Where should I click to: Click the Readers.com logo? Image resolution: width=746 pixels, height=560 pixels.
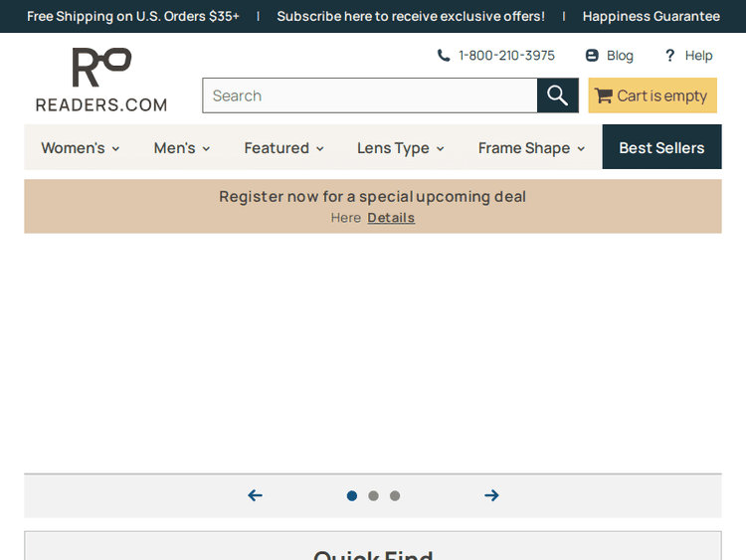coord(101,81)
